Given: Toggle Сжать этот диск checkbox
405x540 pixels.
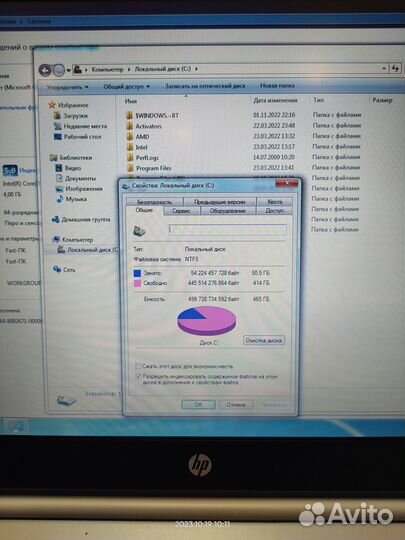Looking at the screenshot, I should tap(138, 366).
